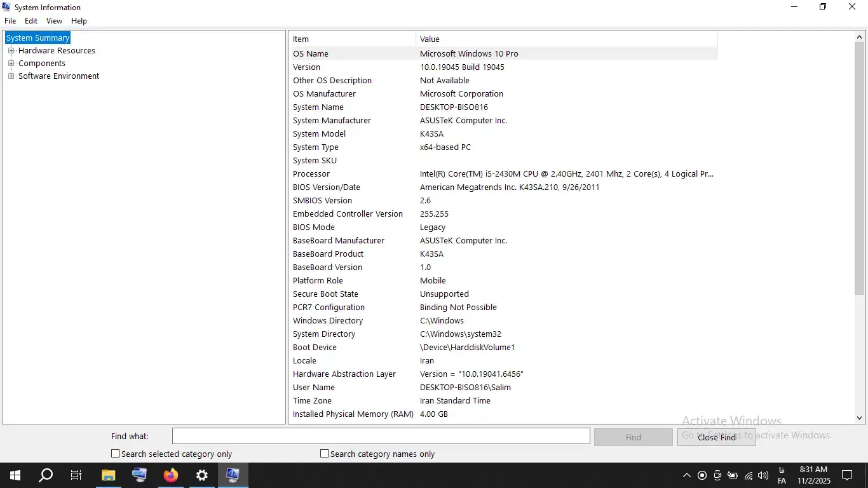Click the taskbar search magnifier icon

46,475
